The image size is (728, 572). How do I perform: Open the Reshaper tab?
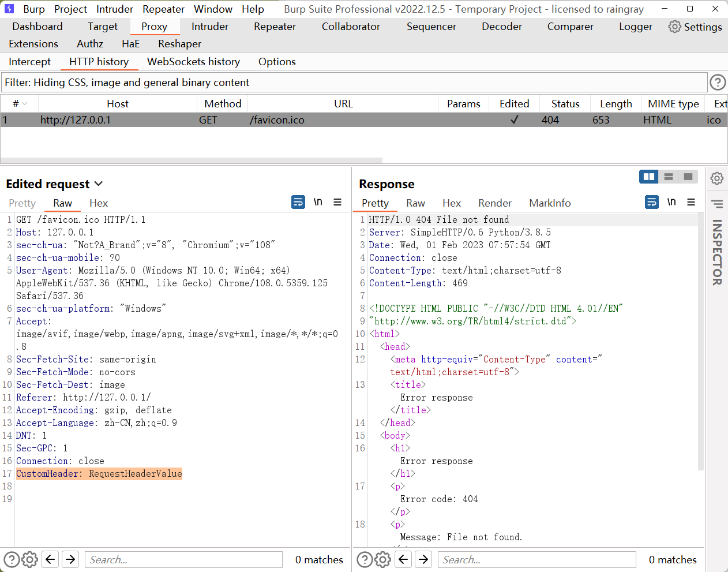tap(180, 44)
